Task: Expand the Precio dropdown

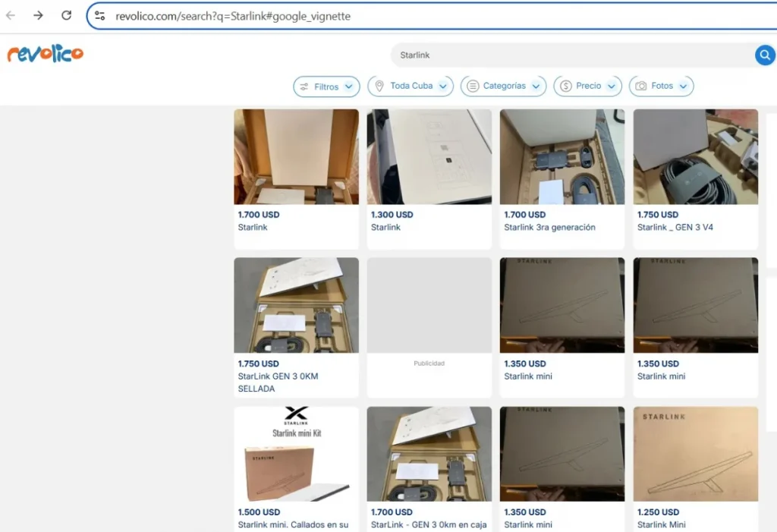Action: (588, 86)
